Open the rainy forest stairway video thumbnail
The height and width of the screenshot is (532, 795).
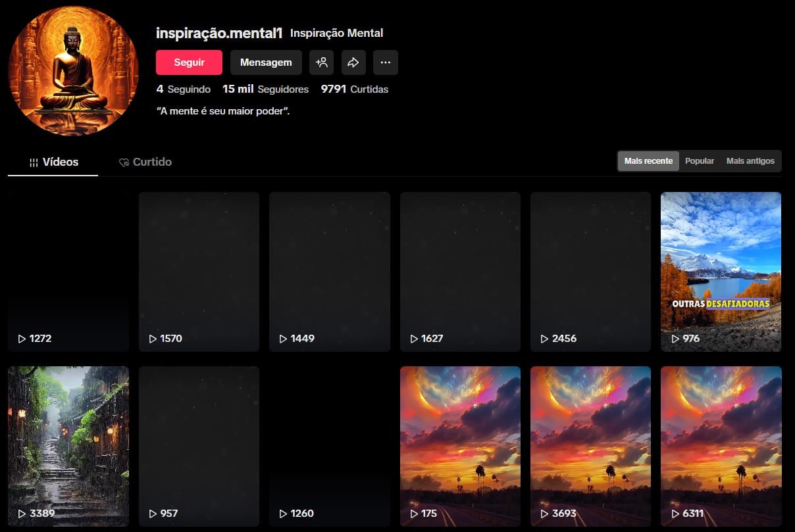68,447
